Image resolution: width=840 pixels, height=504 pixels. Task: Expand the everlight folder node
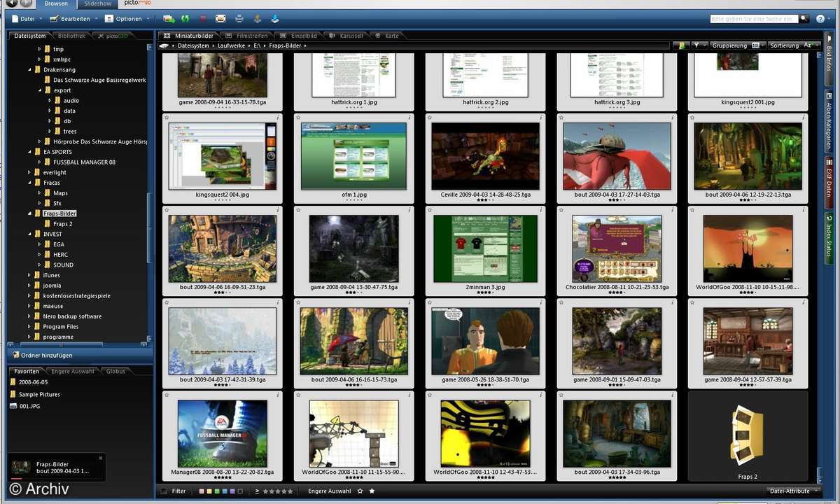pos(29,172)
